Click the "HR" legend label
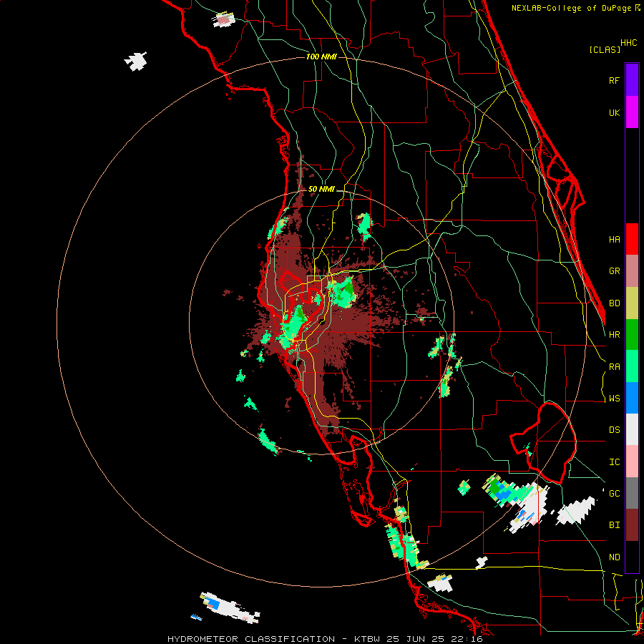The height and width of the screenshot is (644, 644). pyautogui.click(x=614, y=335)
